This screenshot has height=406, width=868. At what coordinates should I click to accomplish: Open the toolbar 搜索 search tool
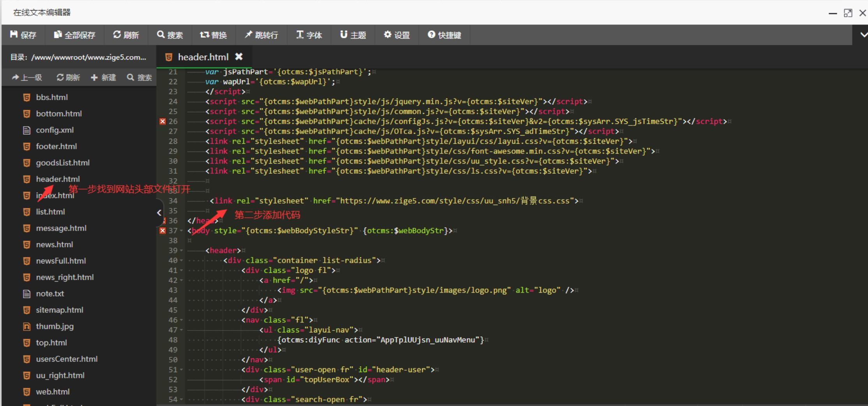click(x=170, y=35)
